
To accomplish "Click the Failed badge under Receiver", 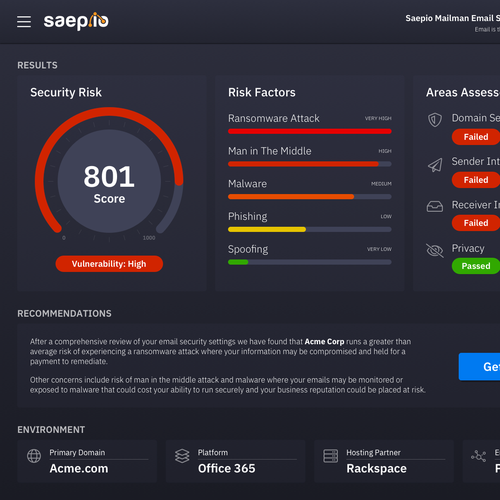I will point(476,223).
